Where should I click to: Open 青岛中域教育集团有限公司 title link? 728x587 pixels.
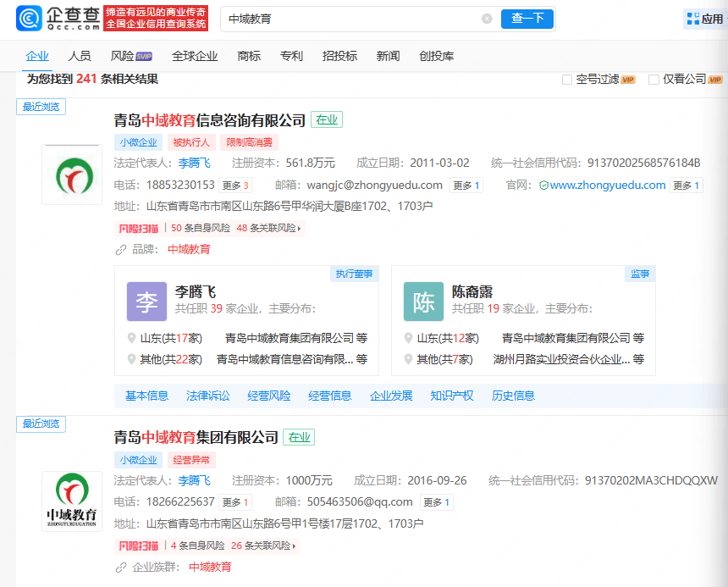click(x=196, y=437)
